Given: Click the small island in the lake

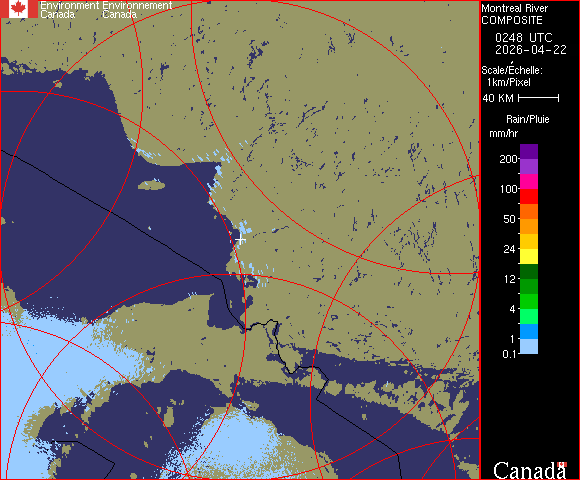Looking at the screenshot, I should [152, 185].
